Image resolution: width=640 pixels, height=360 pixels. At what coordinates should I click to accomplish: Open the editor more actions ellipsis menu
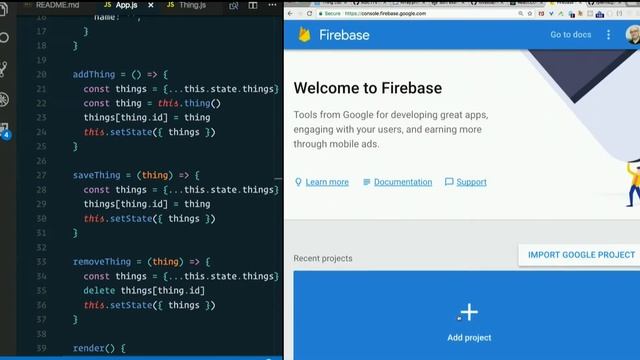click(x=272, y=5)
